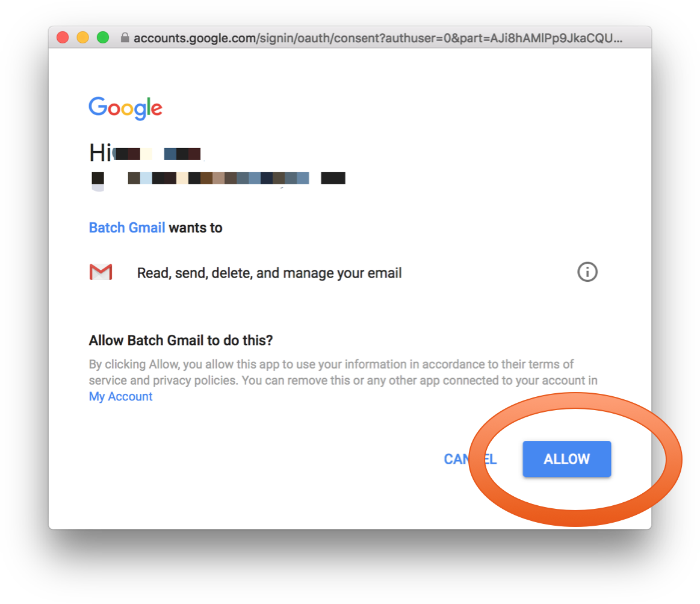Close the consent window with red button
Viewport: 700px width, 604px height.
(x=63, y=37)
